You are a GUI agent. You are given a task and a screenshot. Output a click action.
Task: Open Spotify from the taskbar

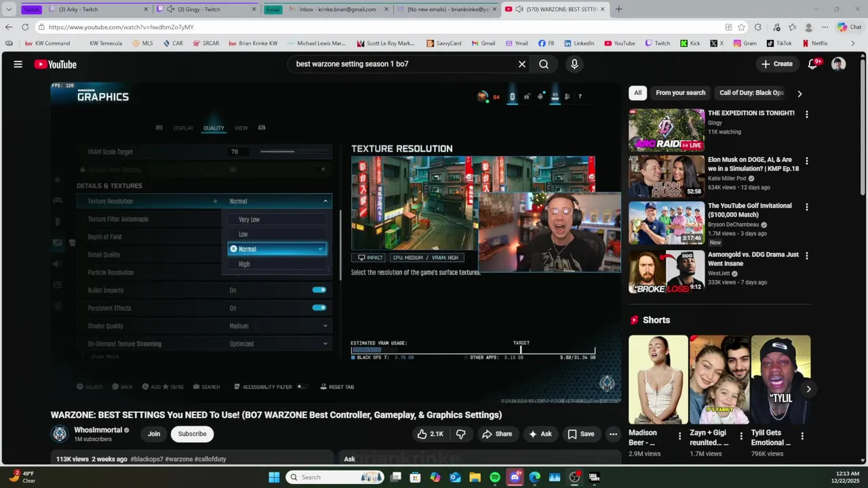click(x=495, y=477)
